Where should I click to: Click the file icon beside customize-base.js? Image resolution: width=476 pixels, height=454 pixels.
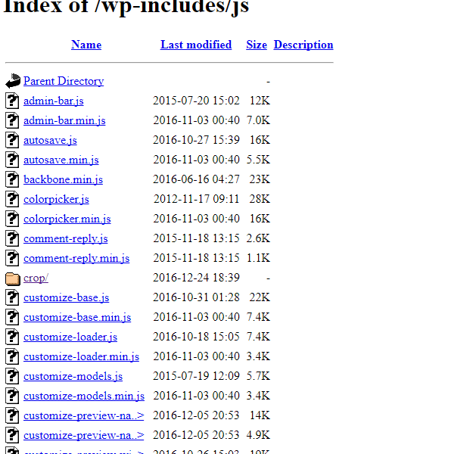click(12, 297)
